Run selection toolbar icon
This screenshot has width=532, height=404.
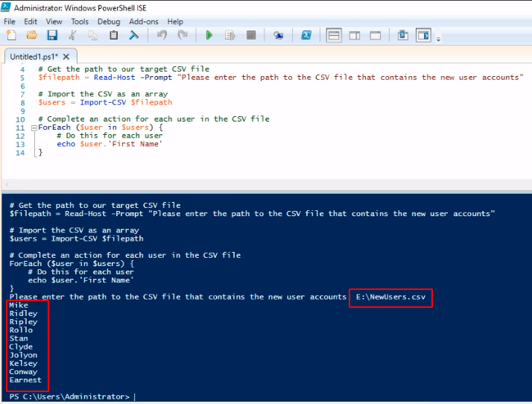[230, 35]
